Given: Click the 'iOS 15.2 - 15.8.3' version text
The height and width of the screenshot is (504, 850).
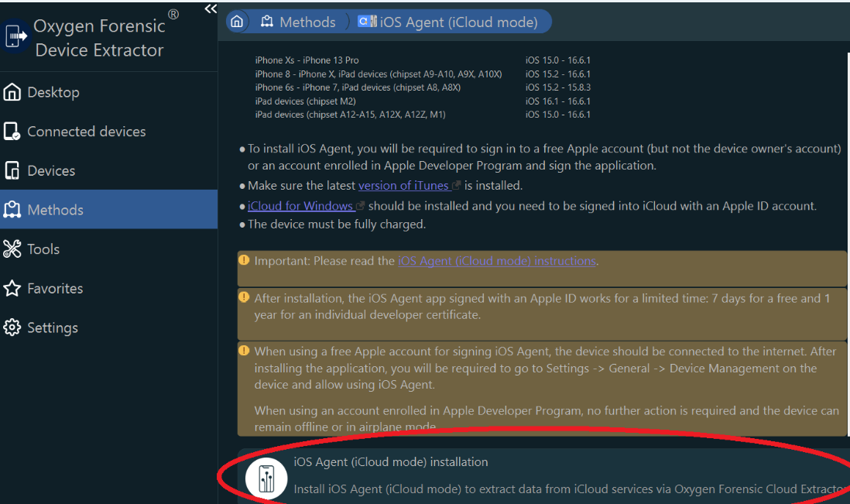Looking at the screenshot, I should 558,87.
